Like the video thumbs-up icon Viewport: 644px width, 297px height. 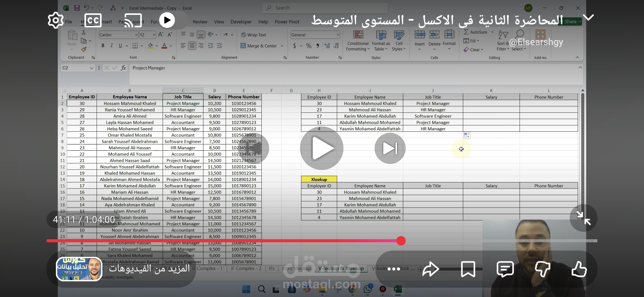(x=579, y=269)
